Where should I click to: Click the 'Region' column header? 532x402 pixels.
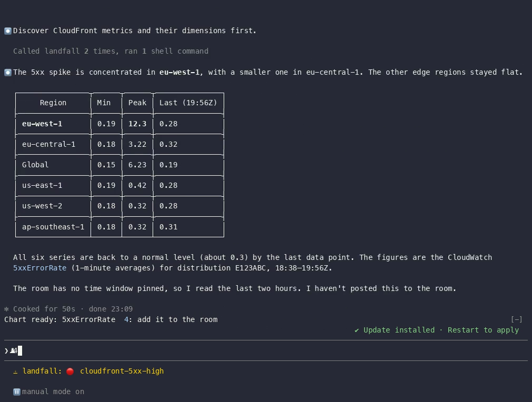coord(53,103)
